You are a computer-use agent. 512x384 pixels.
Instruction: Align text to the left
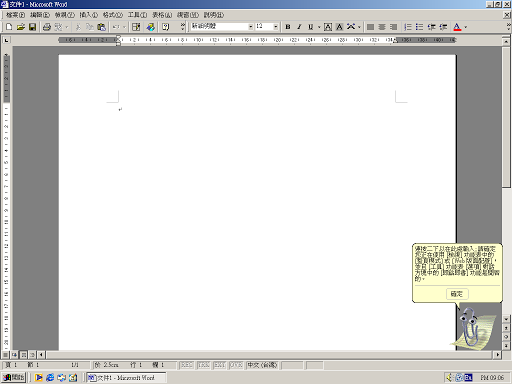click(370, 27)
